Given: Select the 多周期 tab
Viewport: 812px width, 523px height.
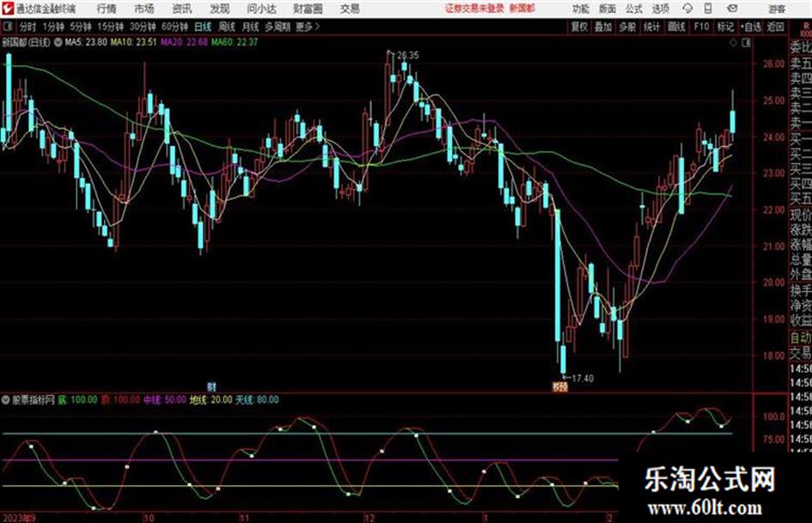Looking at the screenshot, I should (278, 27).
